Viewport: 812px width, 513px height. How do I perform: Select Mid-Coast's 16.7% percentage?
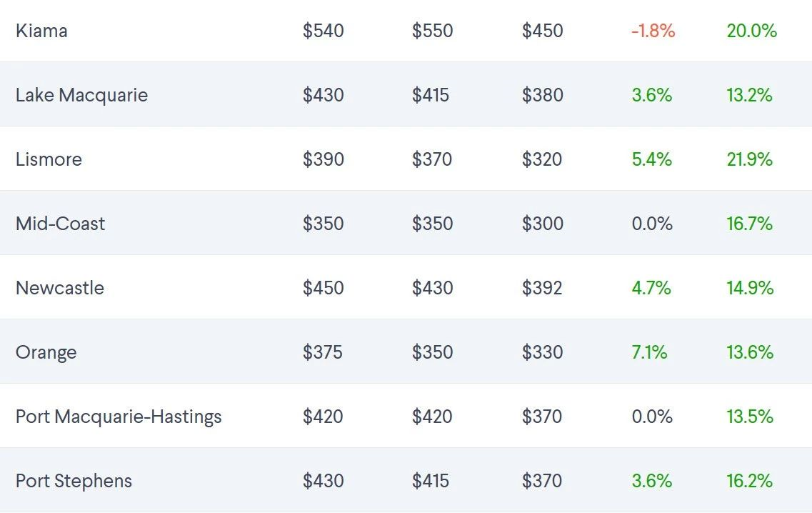(750, 224)
